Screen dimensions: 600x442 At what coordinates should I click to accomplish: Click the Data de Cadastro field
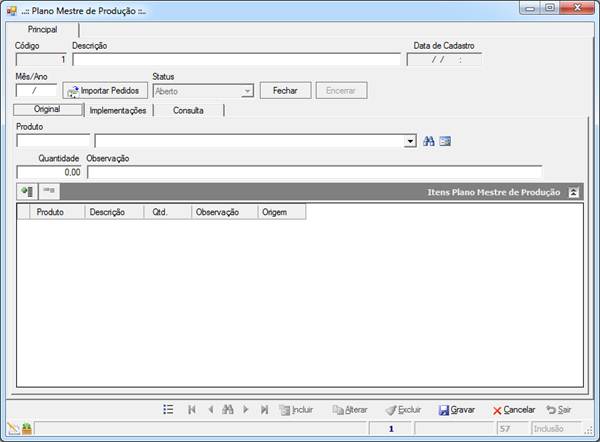444,59
